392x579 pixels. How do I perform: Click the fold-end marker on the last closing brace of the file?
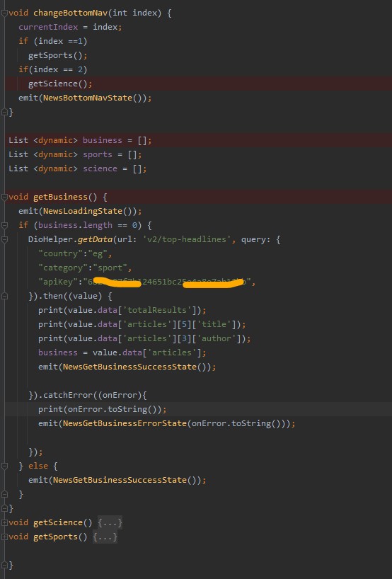tap(4, 565)
